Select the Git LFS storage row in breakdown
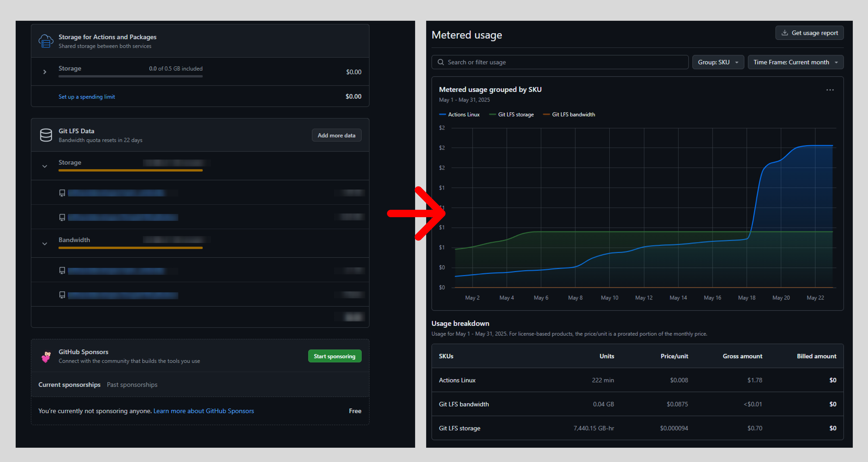 tap(637, 428)
